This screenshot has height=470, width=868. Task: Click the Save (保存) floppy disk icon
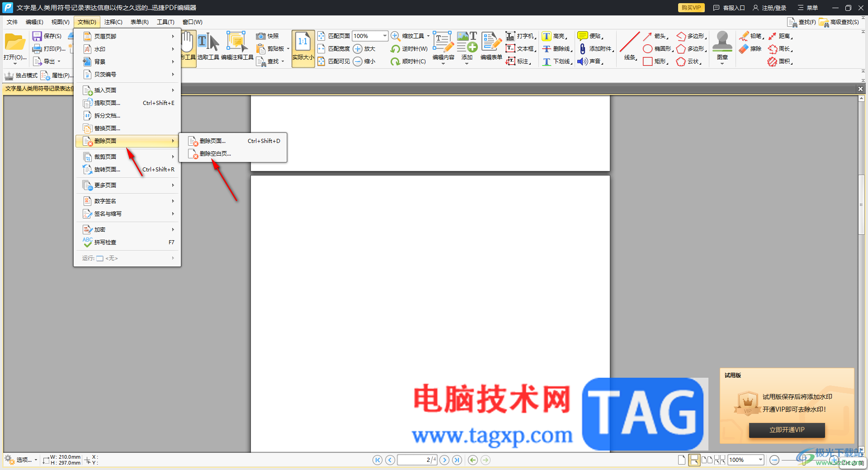click(37, 36)
